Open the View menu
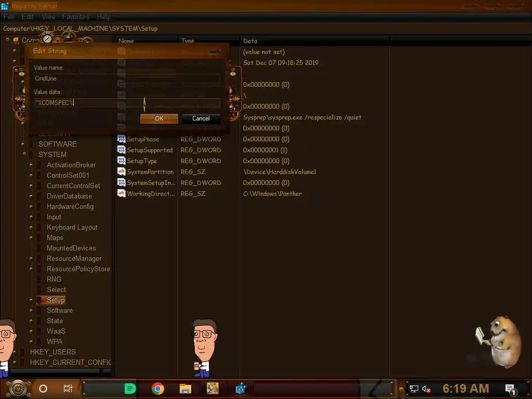Screen dimensions: 532x399 point(48,17)
